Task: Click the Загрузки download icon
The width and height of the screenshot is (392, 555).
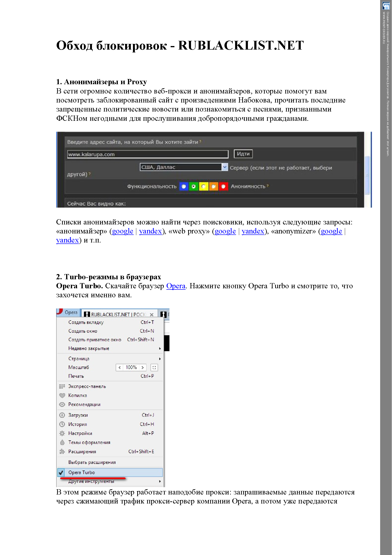Action: [x=62, y=415]
